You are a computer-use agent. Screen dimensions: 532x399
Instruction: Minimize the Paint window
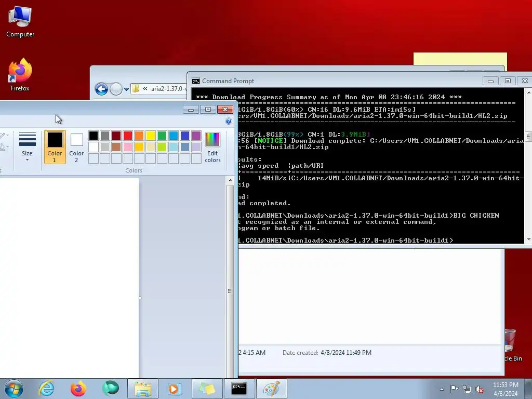click(191, 109)
